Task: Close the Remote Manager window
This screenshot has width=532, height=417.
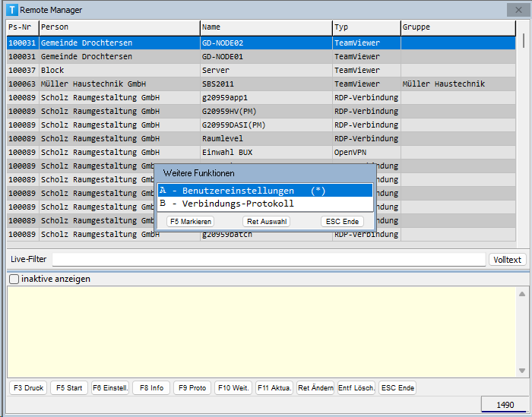Action: click(x=518, y=10)
